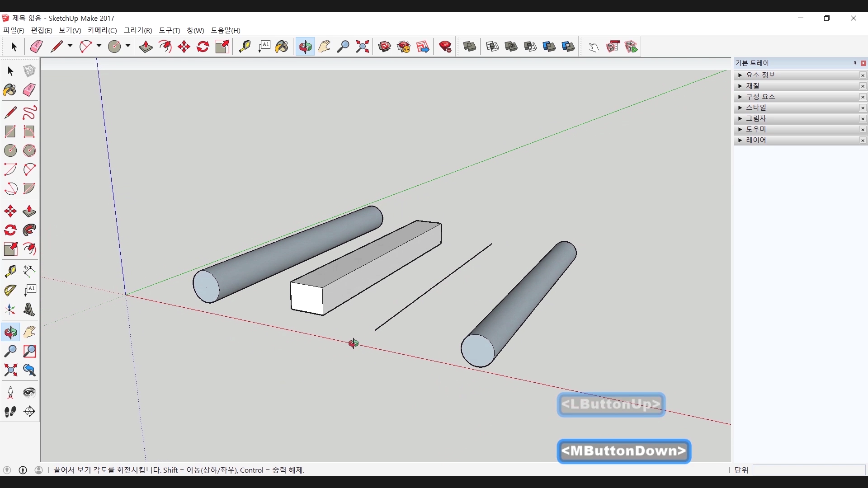868x488 pixels.
Task: Open the 그리기(R) menu
Action: coord(138,30)
